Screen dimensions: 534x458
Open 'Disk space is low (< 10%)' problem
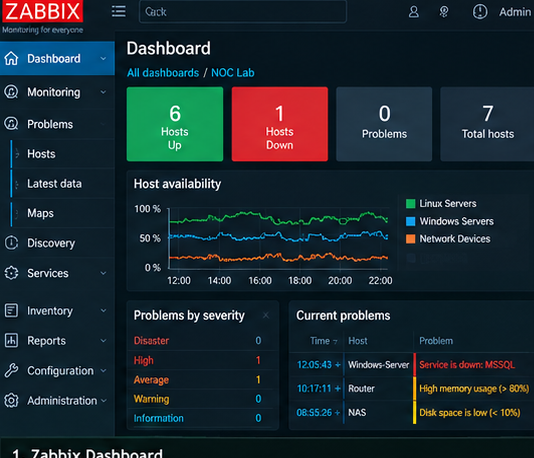(470, 413)
